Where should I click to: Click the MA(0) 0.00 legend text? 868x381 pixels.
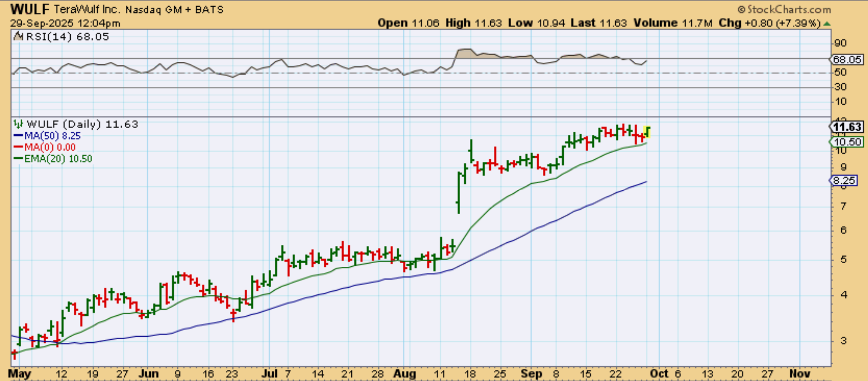50,147
